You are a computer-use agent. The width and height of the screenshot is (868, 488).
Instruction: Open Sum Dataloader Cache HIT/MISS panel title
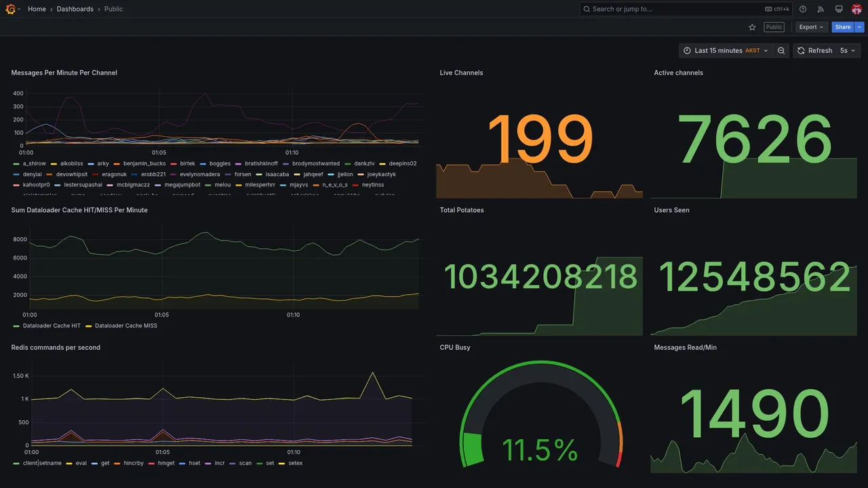point(79,210)
